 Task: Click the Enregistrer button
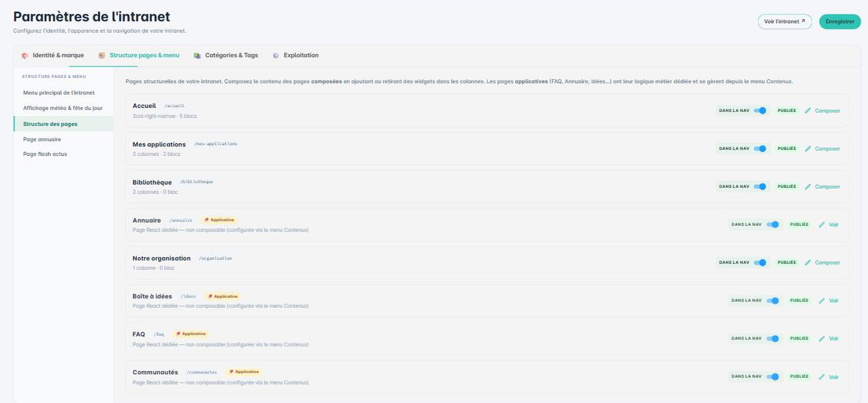point(840,22)
